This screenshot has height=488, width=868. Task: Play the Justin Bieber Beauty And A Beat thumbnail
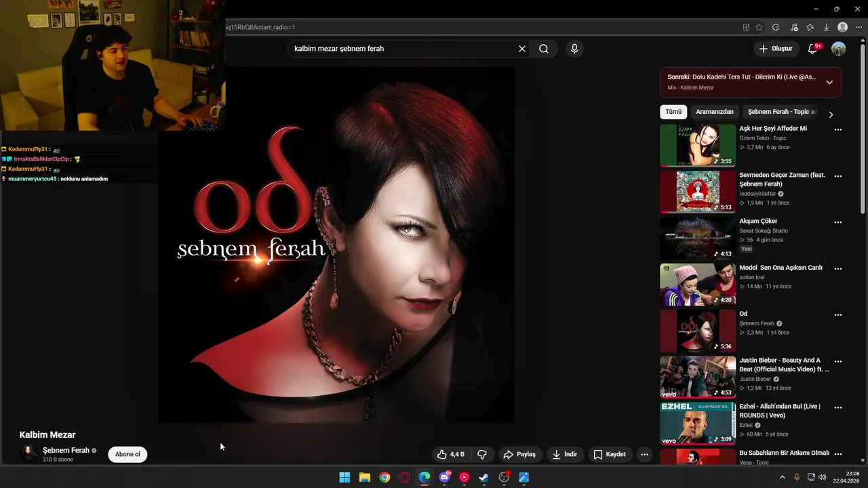tap(698, 377)
